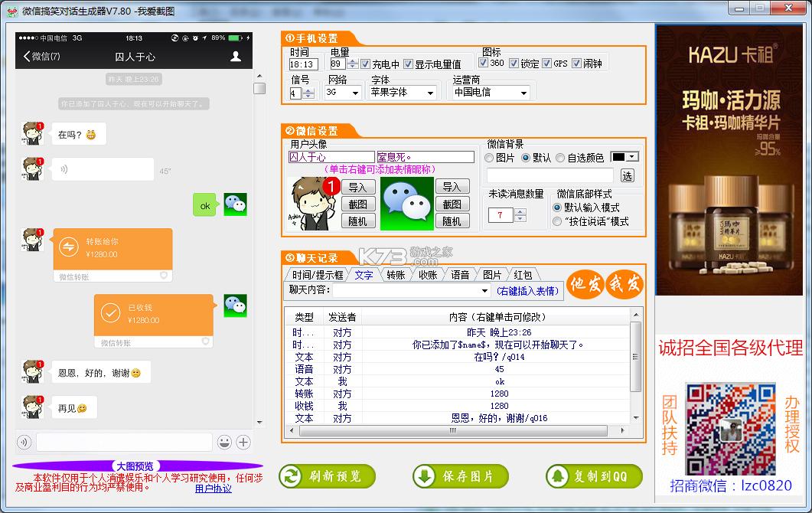Click the 窒息死 nickname field
Viewport: 812px width, 513px height.
pyautogui.click(x=426, y=157)
